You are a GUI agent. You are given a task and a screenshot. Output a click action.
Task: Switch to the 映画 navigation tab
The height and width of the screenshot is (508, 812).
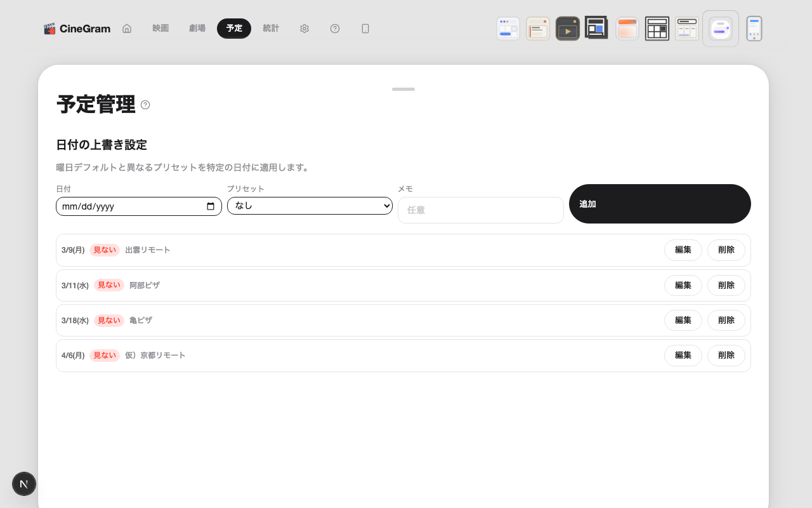point(160,29)
